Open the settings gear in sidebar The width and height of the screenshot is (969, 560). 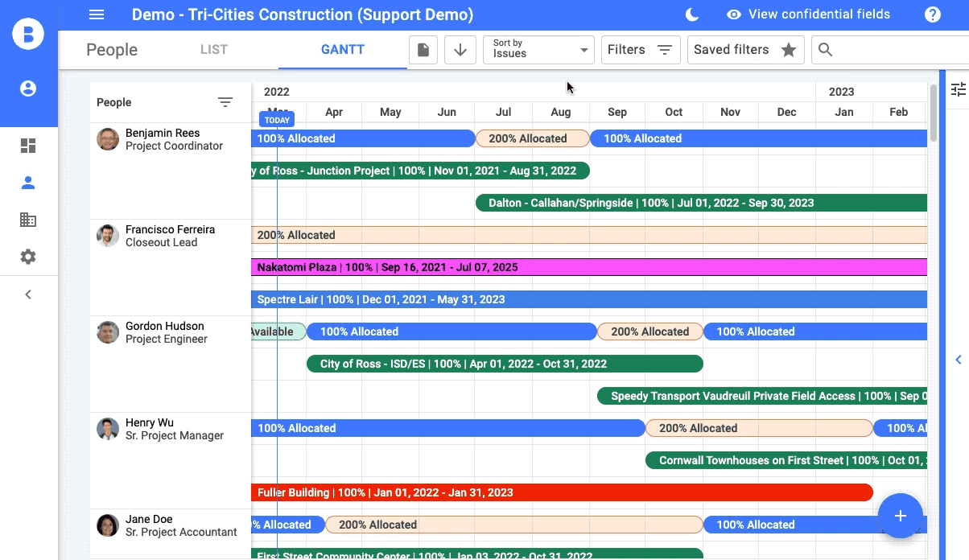click(x=28, y=257)
